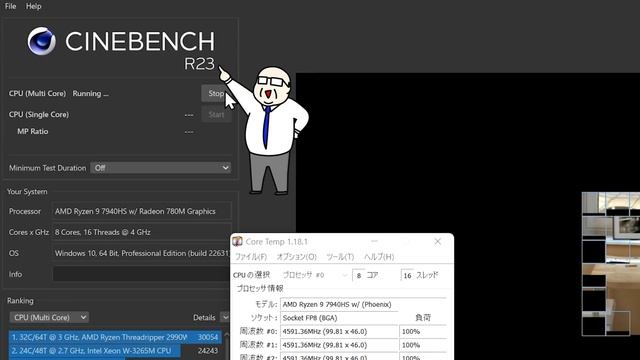Click the 8 コア count field
Viewport: 640px width, 360px height.
tap(359, 276)
